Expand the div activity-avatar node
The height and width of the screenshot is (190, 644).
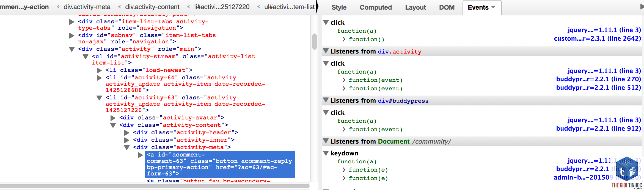[x=113, y=118]
